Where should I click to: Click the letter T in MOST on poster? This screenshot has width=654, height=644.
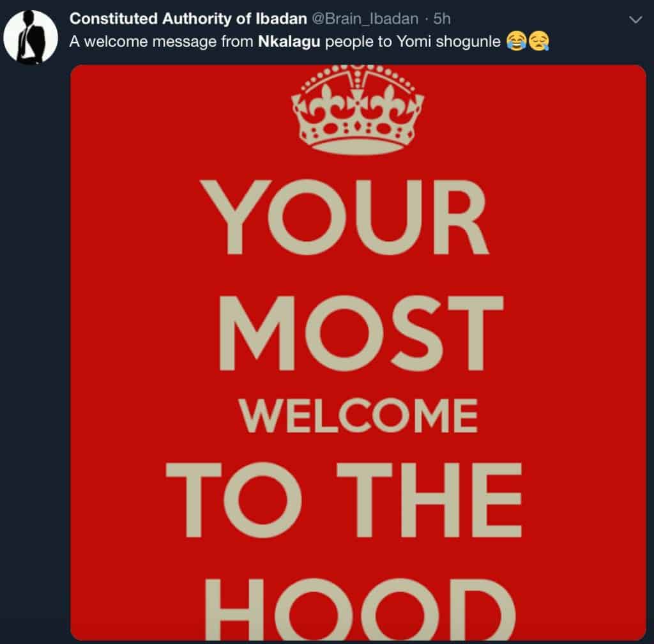coord(475,333)
